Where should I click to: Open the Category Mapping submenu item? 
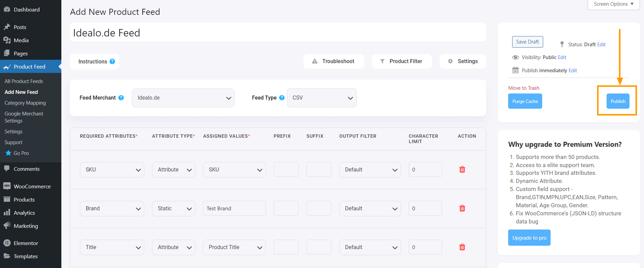(25, 103)
